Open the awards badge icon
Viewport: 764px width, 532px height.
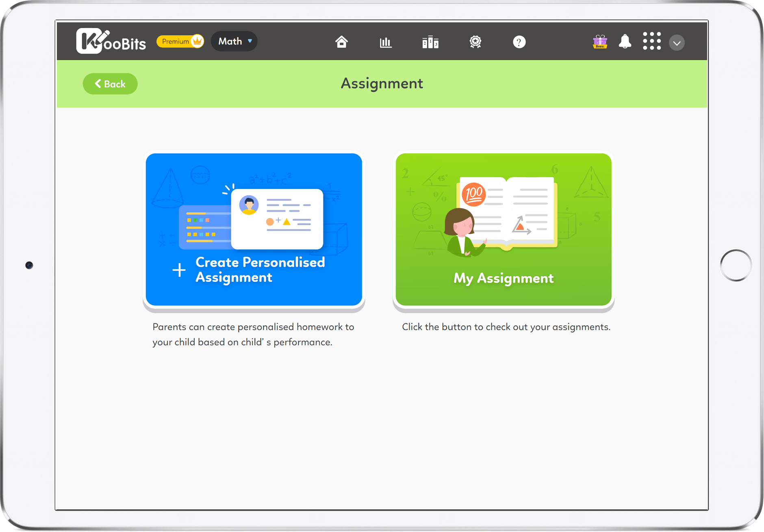click(x=475, y=42)
